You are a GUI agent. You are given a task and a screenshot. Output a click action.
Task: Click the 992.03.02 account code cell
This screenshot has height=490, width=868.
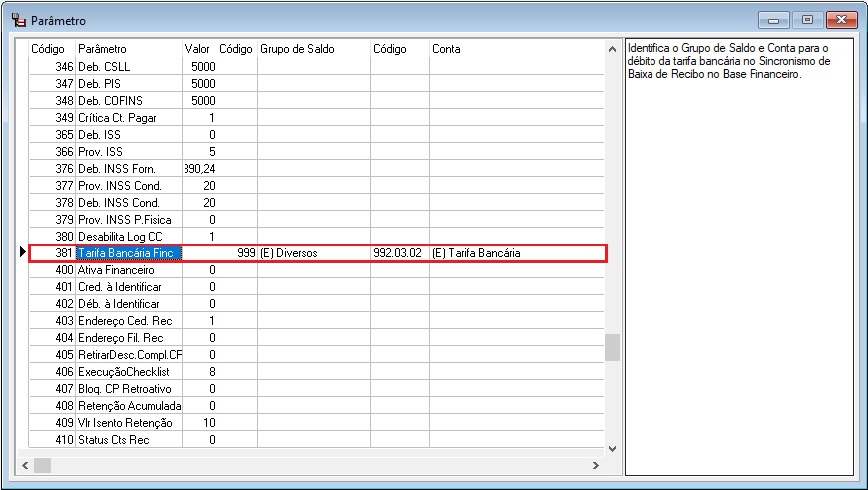click(x=399, y=253)
